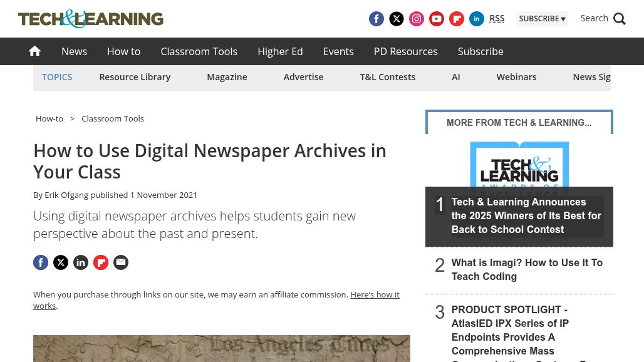Click the Flipboard icon in header
The height and width of the screenshot is (362, 644).
[x=457, y=19]
